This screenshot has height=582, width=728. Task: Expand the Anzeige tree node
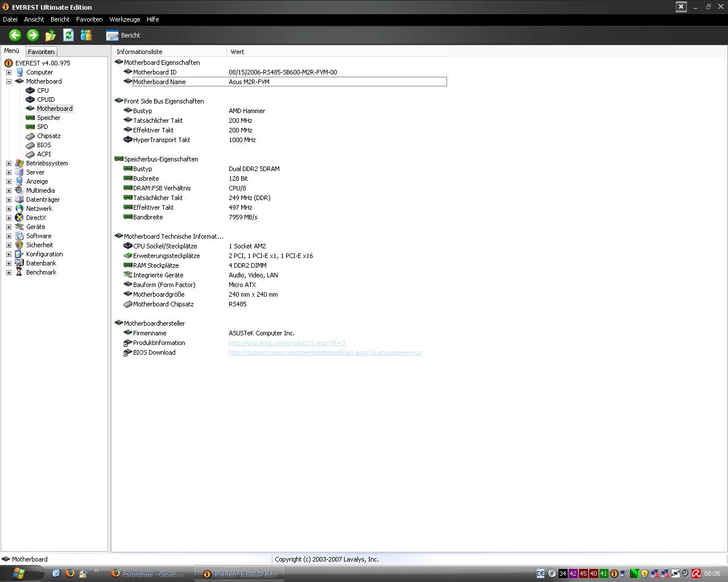coord(9,181)
